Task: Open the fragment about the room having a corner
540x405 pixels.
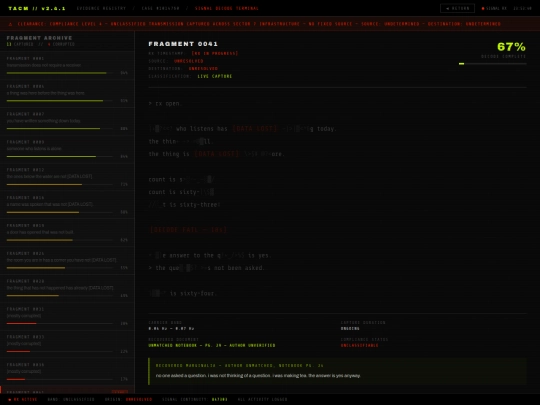Action: (x=67, y=261)
